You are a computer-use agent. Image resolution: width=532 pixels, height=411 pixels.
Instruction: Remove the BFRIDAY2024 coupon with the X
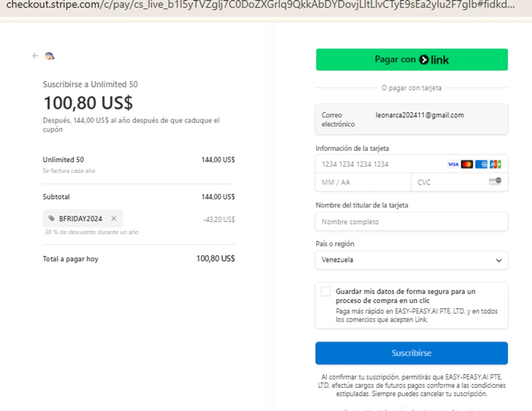pos(114,219)
